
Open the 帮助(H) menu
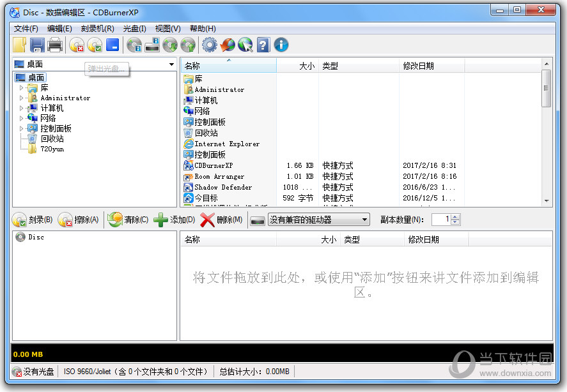pos(203,29)
